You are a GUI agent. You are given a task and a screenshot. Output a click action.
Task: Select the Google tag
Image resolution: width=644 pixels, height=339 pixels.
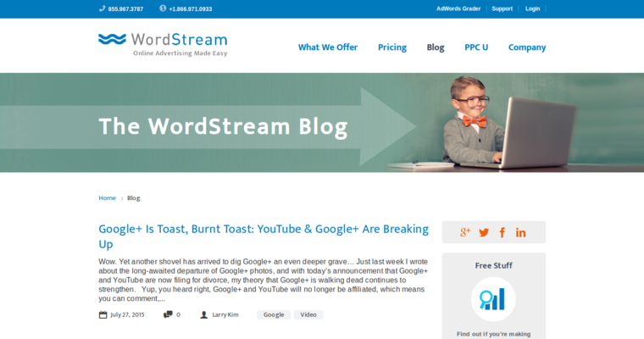tap(274, 314)
